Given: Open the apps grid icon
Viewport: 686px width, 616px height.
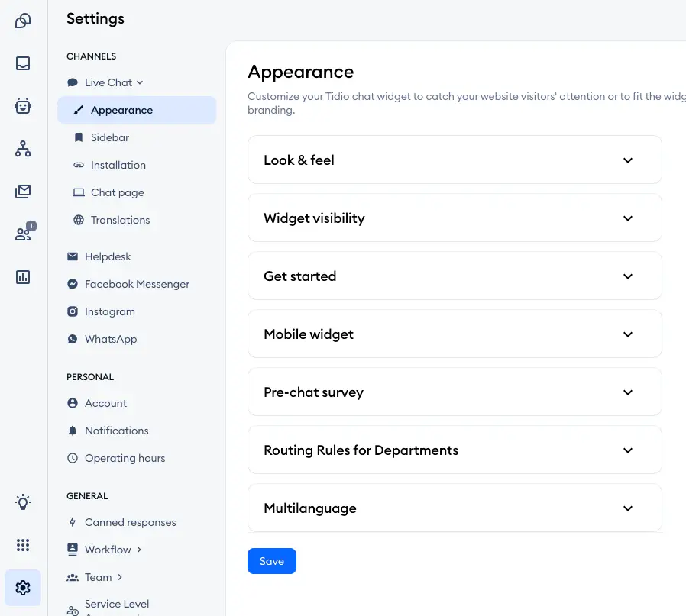Looking at the screenshot, I should point(23,545).
